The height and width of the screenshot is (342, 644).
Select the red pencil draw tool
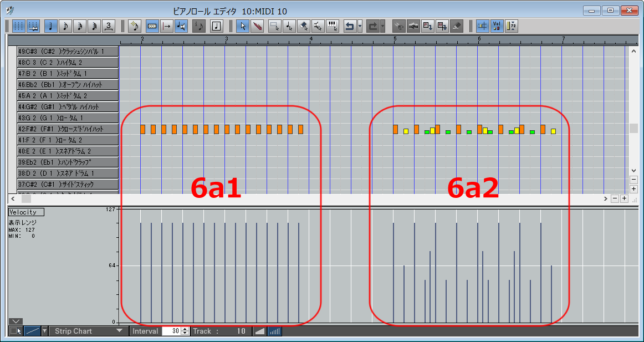pos(257,26)
